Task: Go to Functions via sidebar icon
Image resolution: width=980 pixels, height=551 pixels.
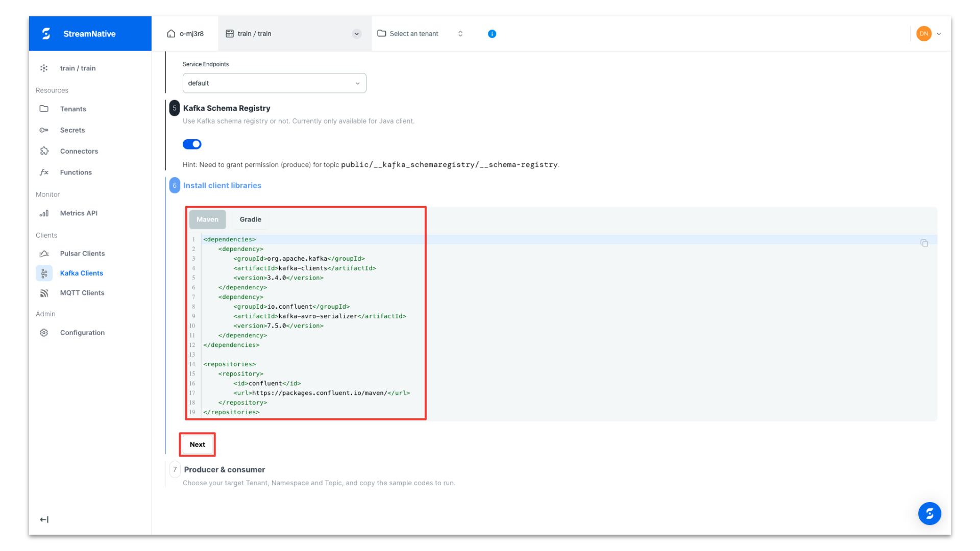Action: tap(76, 172)
